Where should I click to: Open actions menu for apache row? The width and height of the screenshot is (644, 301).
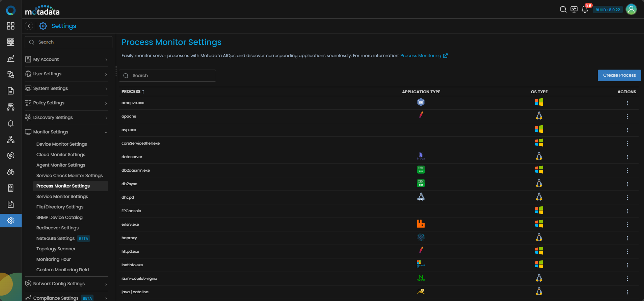[627, 117]
